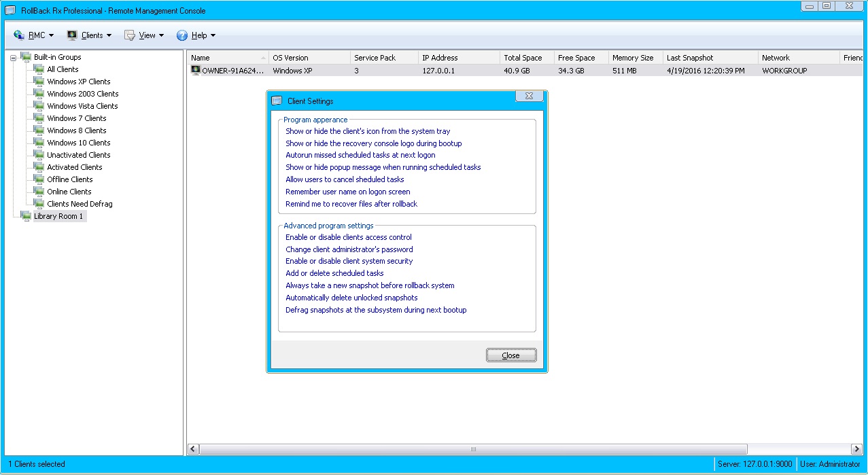Click the View toolbar icon
The height and width of the screenshot is (475, 868).
pyautogui.click(x=130, y=35)
